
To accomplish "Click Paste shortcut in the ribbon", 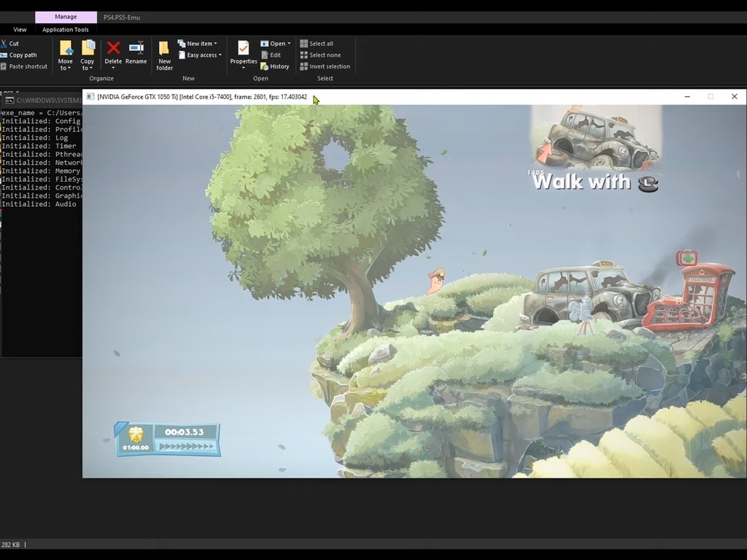I will point(24,66).
